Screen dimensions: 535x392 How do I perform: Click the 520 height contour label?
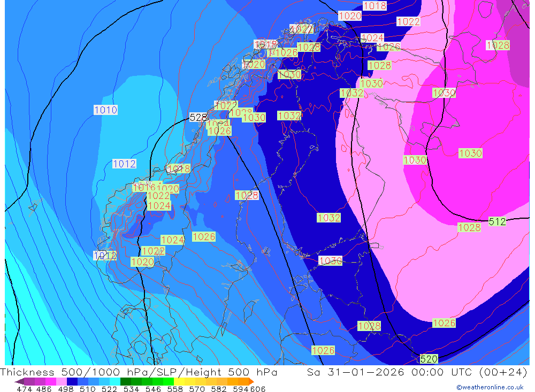pyautogui.click(x=429, y=359)
